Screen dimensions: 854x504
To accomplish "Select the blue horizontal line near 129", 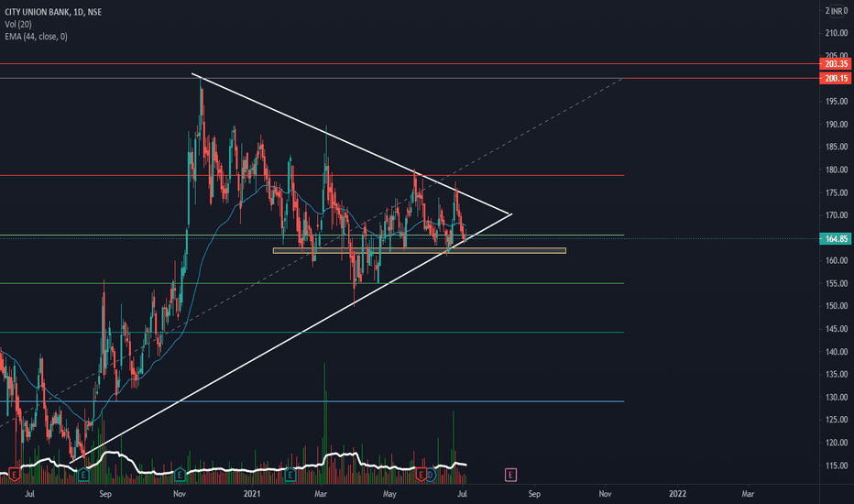I will 312,401.
